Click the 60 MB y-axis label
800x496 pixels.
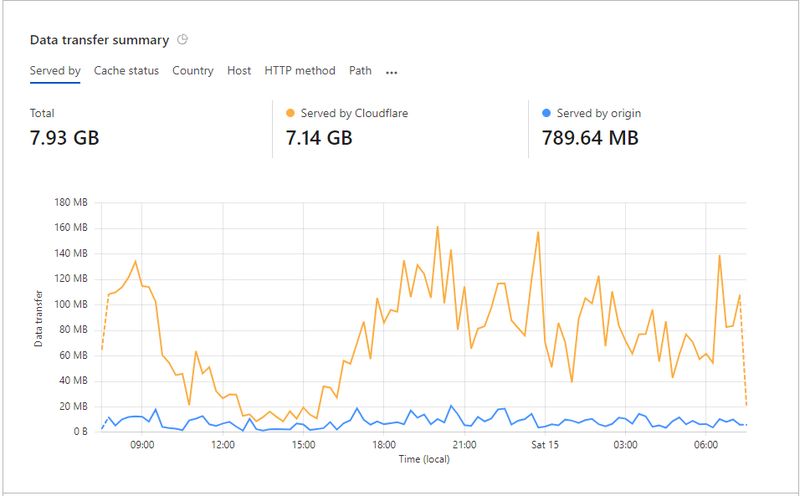coord(73,355)
